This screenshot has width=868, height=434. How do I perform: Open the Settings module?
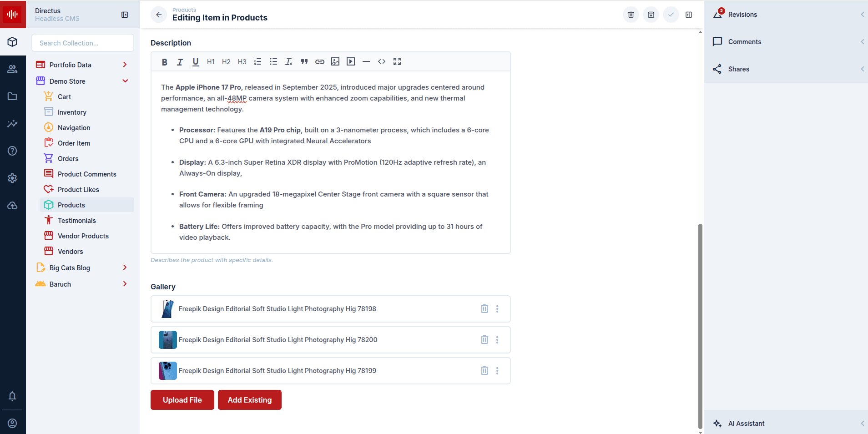[13, 178]
